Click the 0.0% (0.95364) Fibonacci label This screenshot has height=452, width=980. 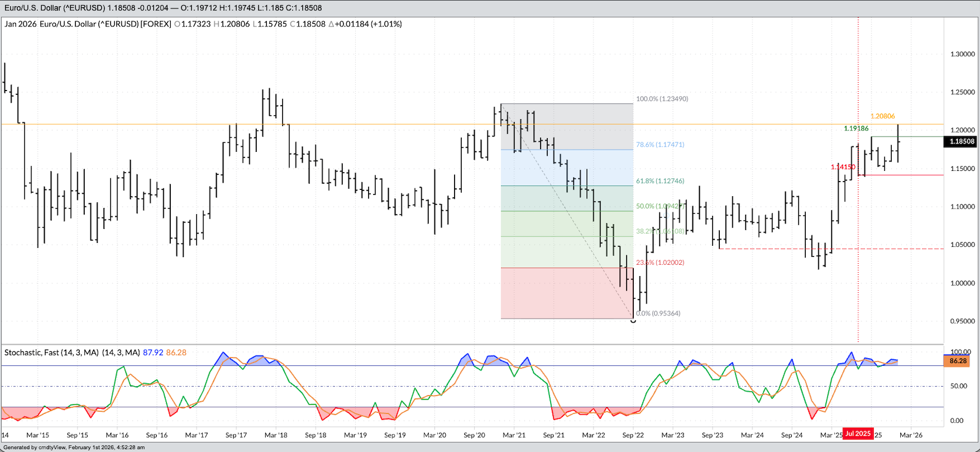coord(657,313)
